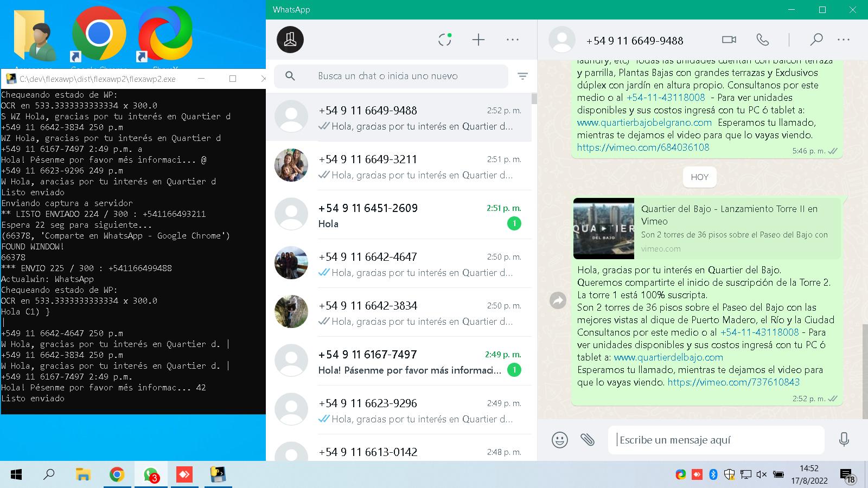
Task: Open www.quartierbajobelgrano.com link
Action: 644,123
